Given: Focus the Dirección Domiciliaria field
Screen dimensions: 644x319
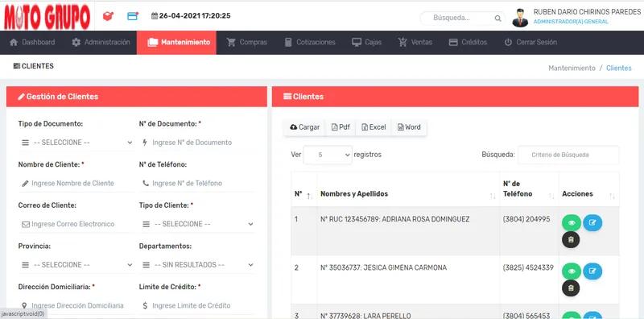Looking at the screenshot, I should [76, 305].
